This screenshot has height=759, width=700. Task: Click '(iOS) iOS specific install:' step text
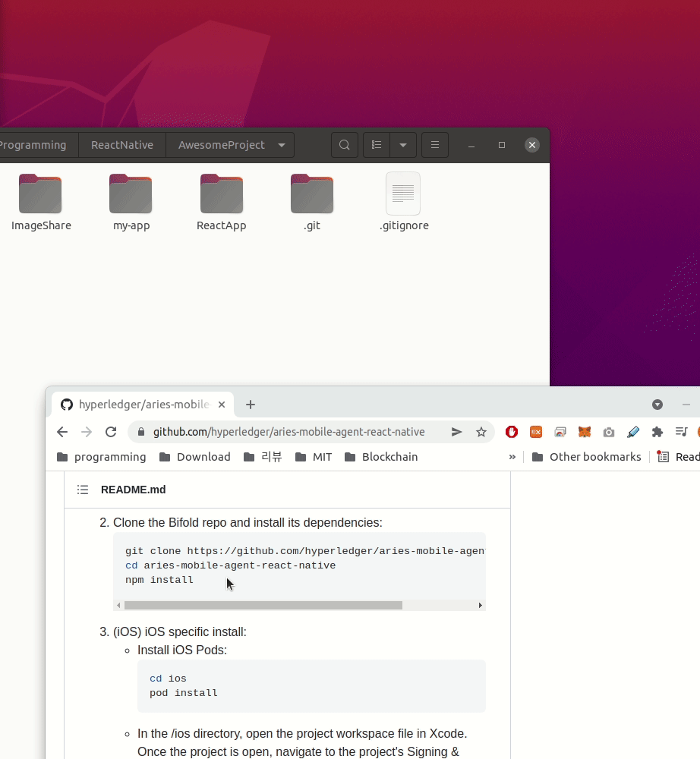coord(180,631)
